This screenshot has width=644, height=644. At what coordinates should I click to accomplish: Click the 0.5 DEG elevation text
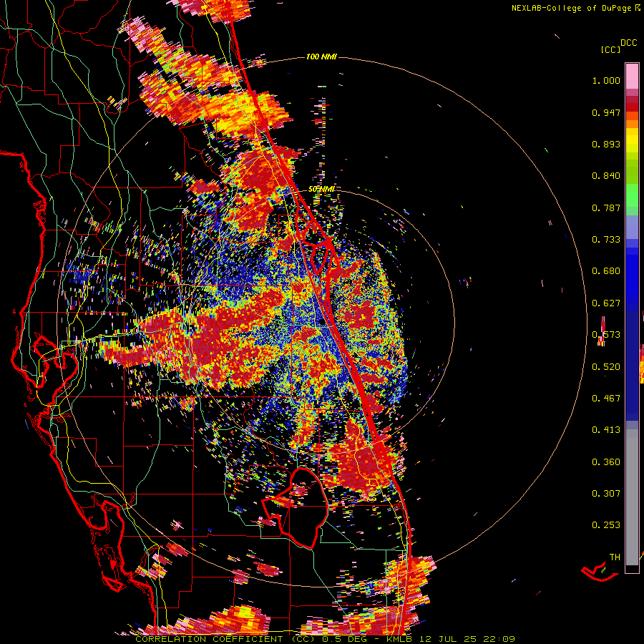(x=345, y=639)
